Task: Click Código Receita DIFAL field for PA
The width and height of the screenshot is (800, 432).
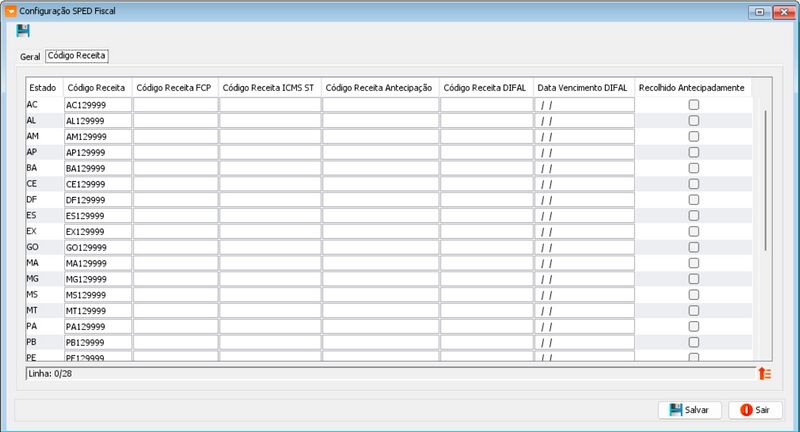Action: point(487,326)
